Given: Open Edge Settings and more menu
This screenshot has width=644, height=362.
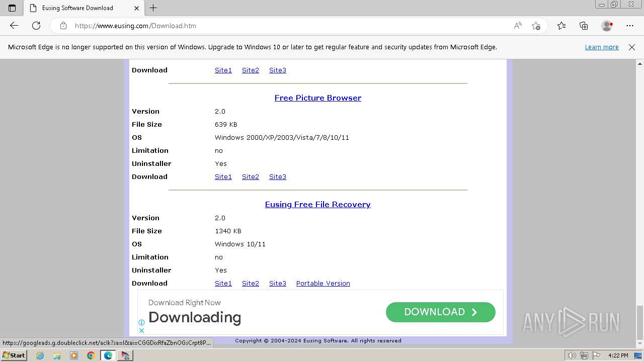Looking at the screenshot, I should coord(630,26).
